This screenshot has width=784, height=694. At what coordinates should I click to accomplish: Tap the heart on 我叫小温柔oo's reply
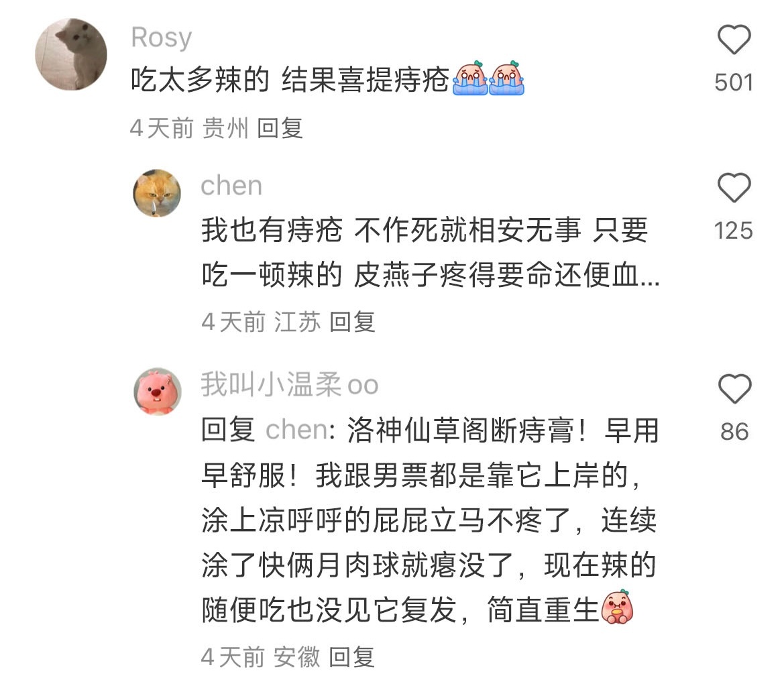[734, 388]
